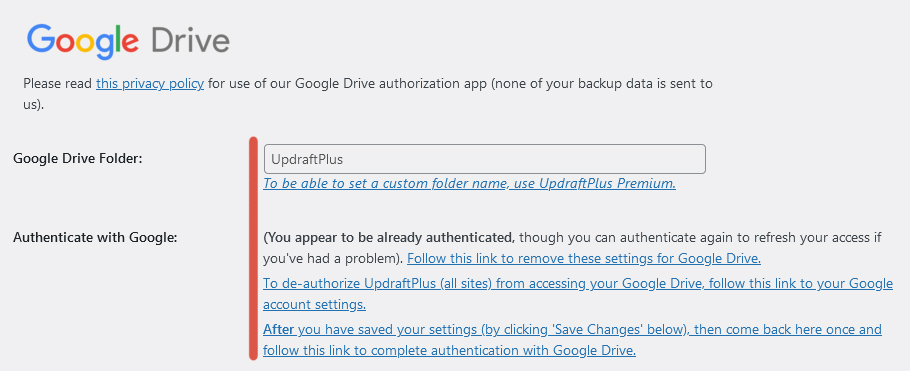This screenshot has height=371, width=910.
Task: Open the 'this privacy policy' link
Action: pos(150,84)
